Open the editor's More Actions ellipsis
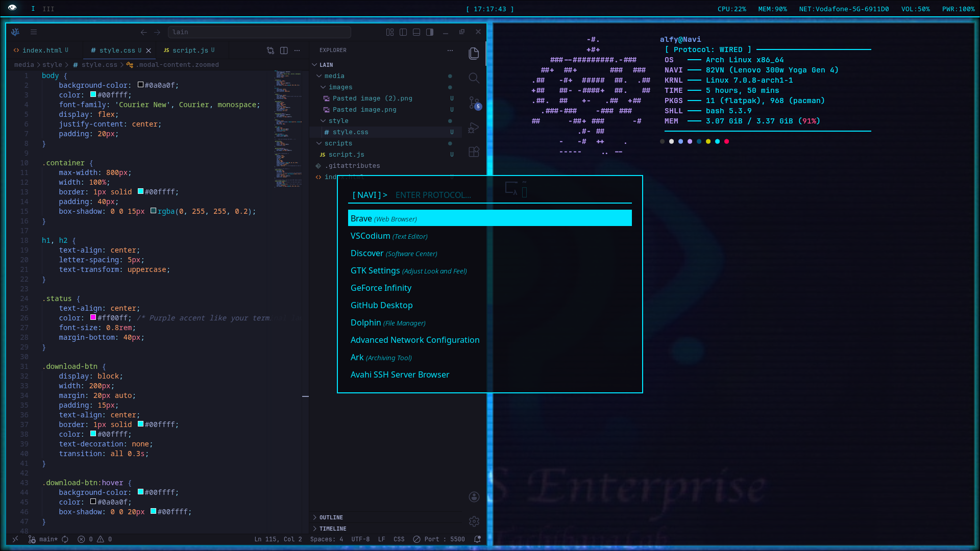Image resolution: width=980 pixels, height=551 pixels. tap(297, 51)
